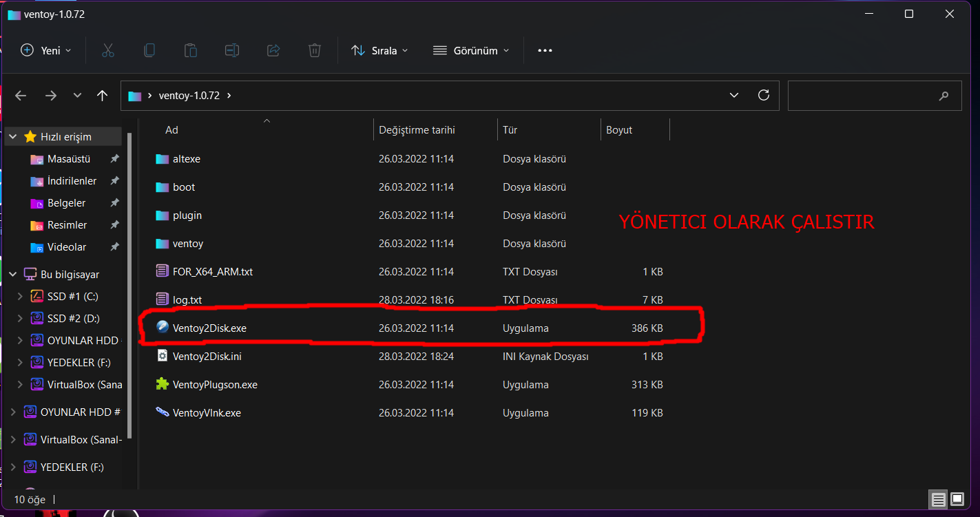Open the Yeni dropdown menu
980x517 pixels.
pos(46,50)
